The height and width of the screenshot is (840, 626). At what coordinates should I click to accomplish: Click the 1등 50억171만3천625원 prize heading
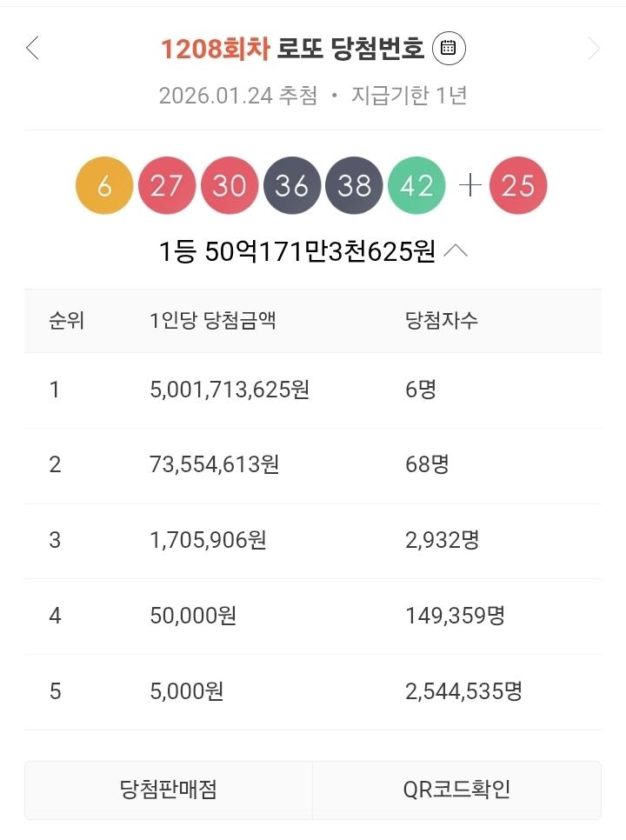tap(296, 252)
